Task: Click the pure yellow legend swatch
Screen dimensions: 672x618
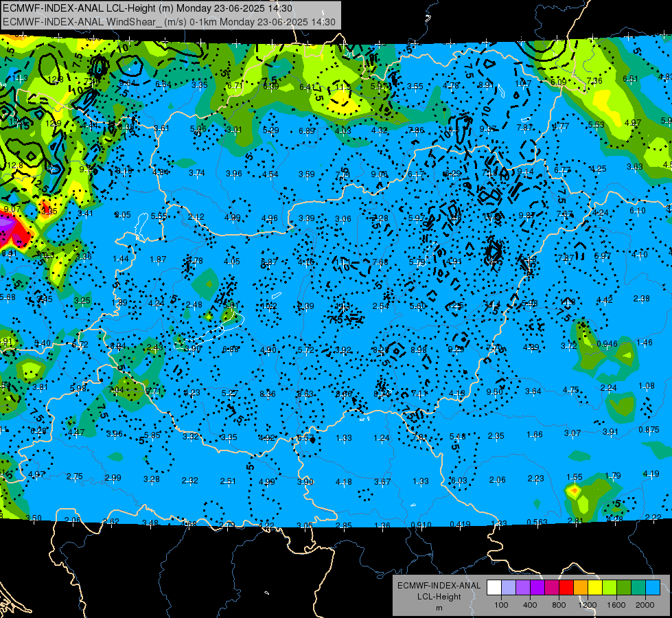Action: click(595, 588)
